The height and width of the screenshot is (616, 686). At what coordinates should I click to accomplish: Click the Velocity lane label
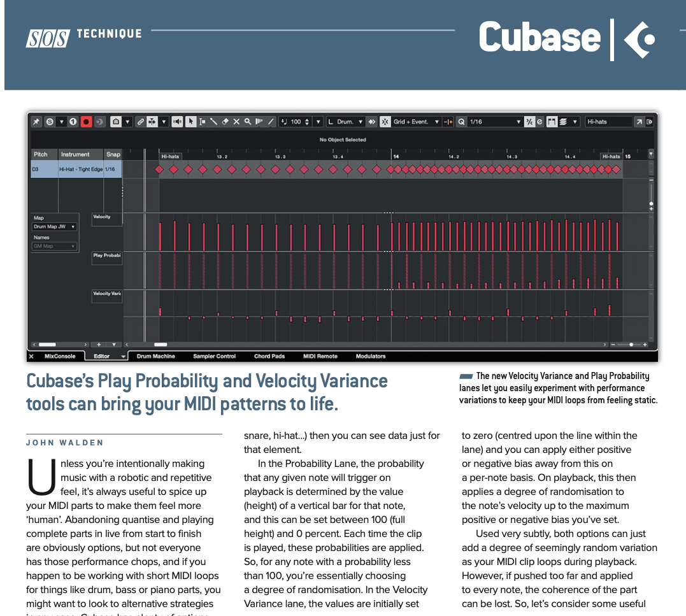coord(107,218)
